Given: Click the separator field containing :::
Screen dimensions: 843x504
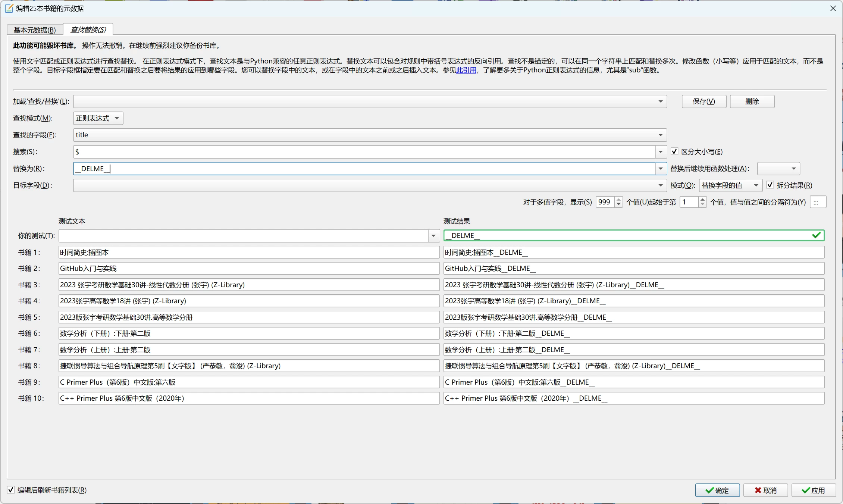Looking at the screenshot, I should tap(818, 202).
